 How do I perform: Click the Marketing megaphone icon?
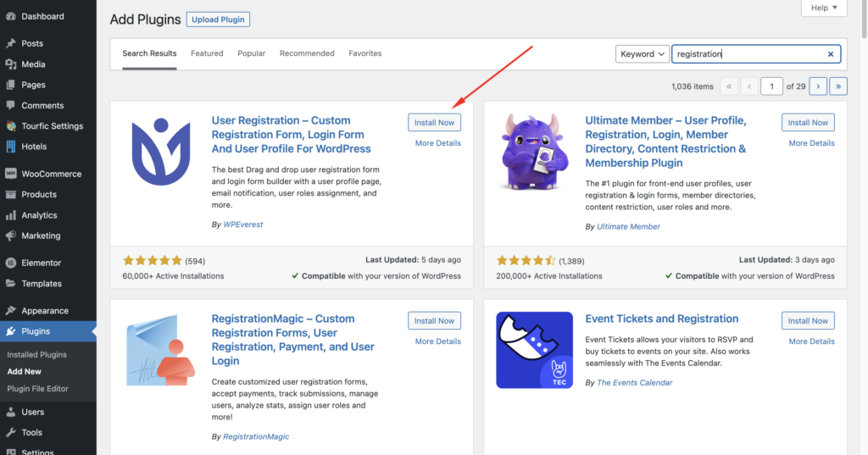[10, 236]
